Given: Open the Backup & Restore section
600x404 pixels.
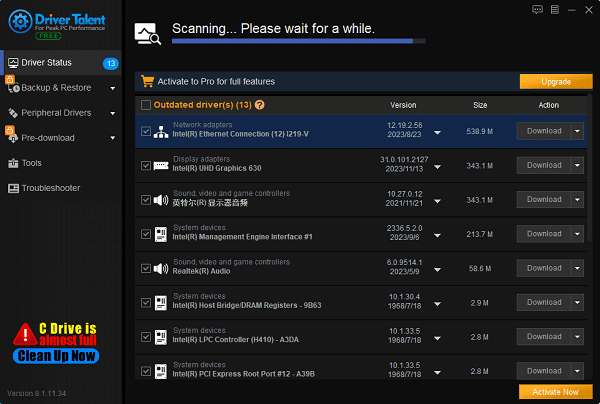Looking at the screenshot, I should click(61, 88).
